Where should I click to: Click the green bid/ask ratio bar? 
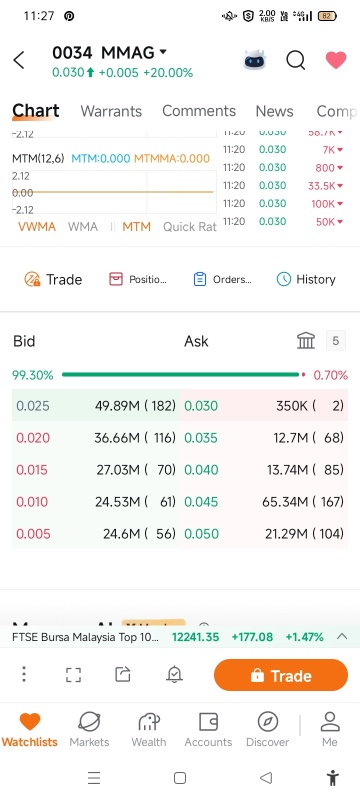[181, 375]
